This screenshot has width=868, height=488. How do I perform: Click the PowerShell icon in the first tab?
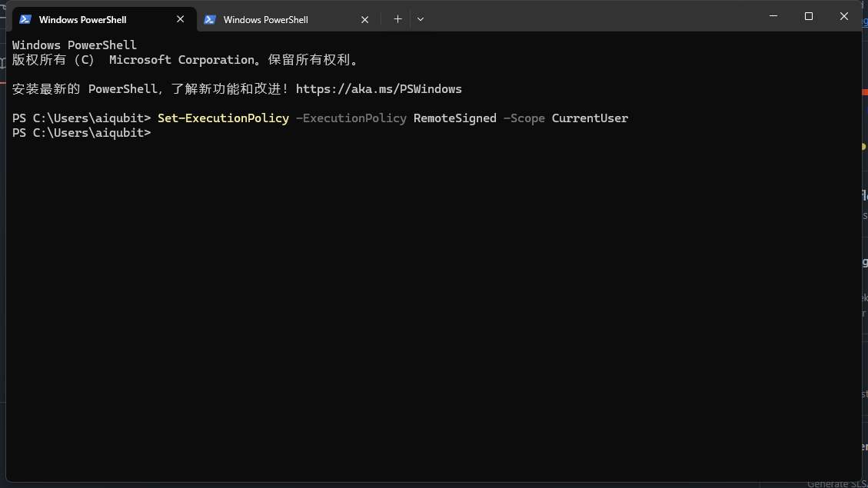(x=25, y=19)
